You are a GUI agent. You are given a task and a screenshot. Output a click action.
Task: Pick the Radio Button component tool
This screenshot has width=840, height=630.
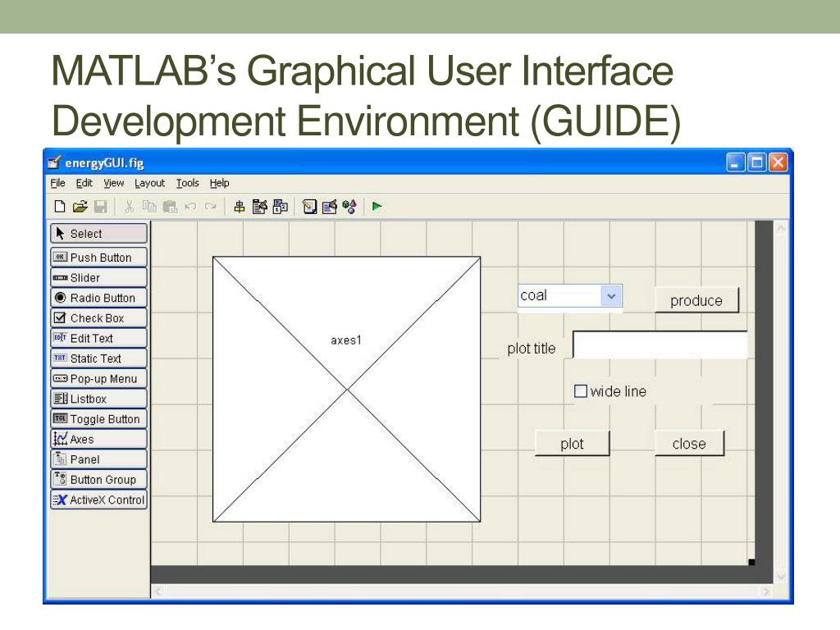point(99,298)
